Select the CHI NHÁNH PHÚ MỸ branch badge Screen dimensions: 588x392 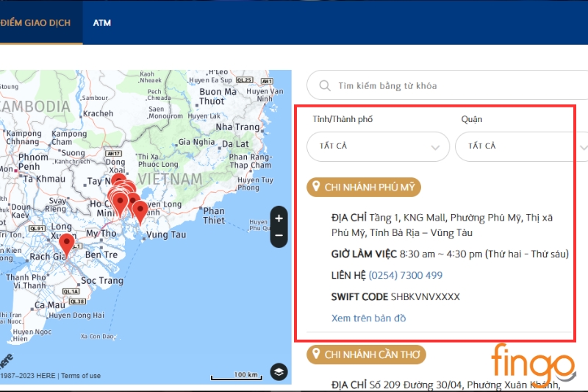pyautogui.click(x=364, y=187)
